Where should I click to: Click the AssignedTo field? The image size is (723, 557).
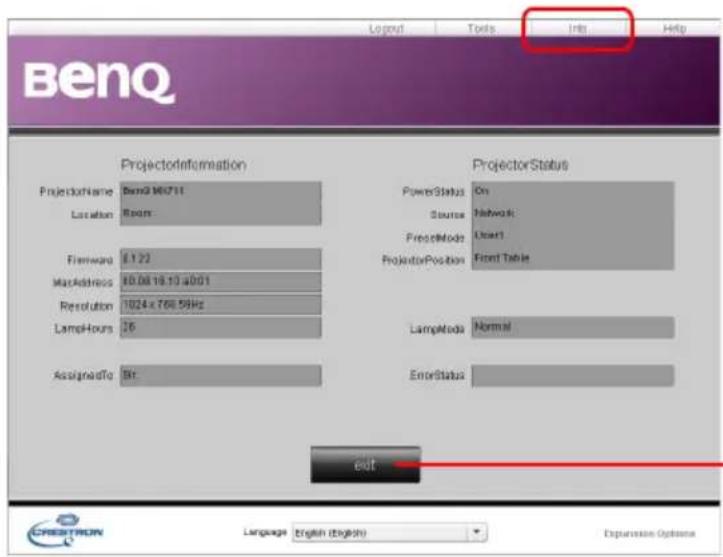(x=220, y=375)
